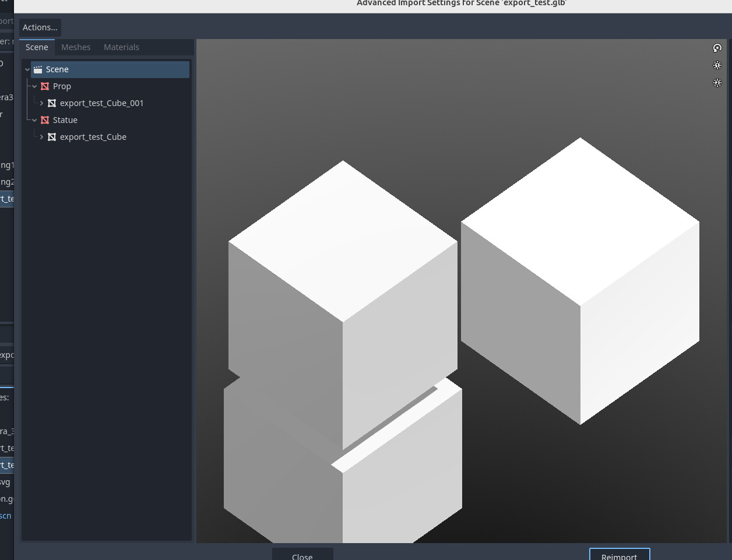Expand the export_test_Cube node under Statue
Image resolution: width=732 pixels, height=560 pixels.
(41, 137)
